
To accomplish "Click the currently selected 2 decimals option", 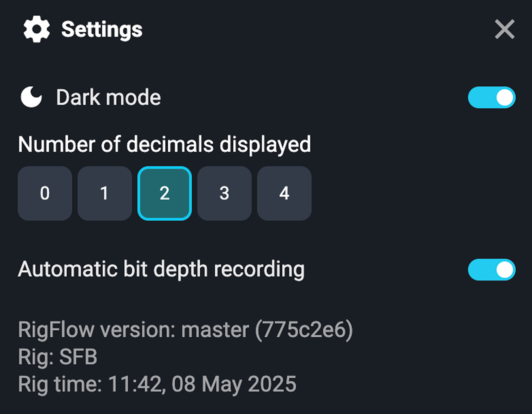I will pyautogui.click(x=164, y=193).
